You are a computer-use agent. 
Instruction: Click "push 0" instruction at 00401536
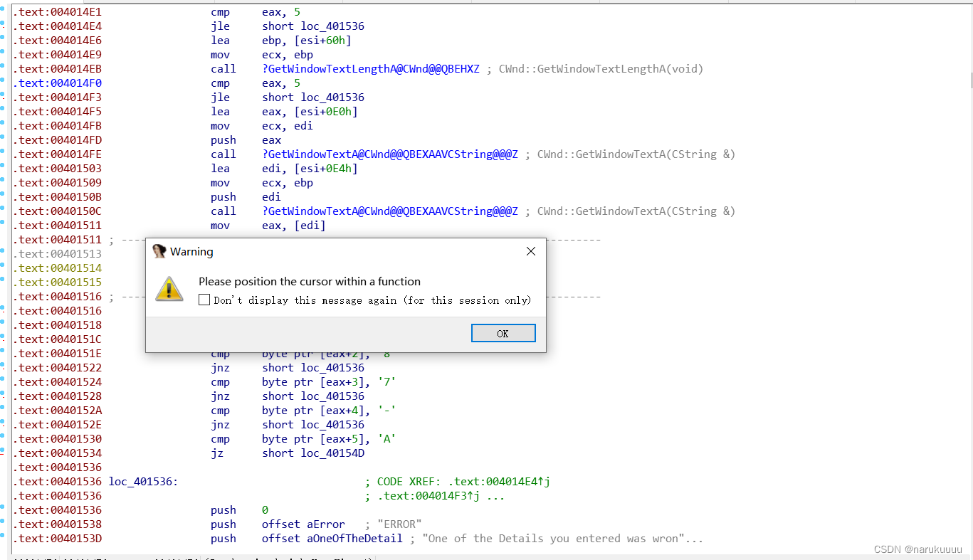tap(240, 510)
